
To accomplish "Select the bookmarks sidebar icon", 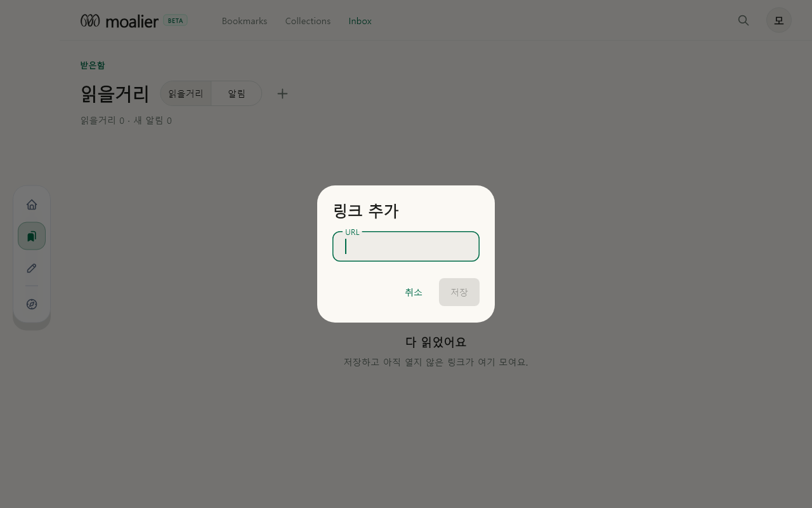I will [32, 236].
